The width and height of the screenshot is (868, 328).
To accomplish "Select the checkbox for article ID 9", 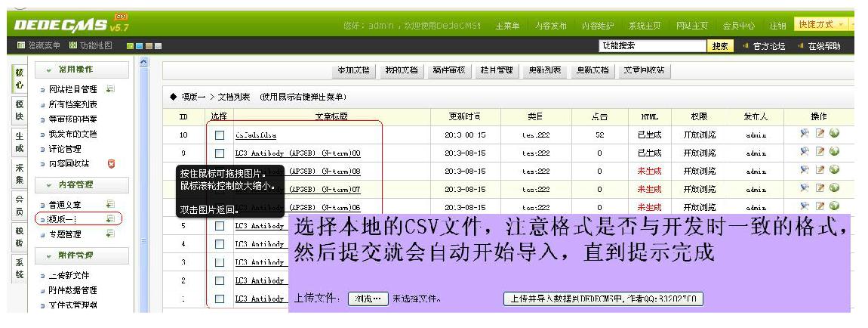I will 220,153.
